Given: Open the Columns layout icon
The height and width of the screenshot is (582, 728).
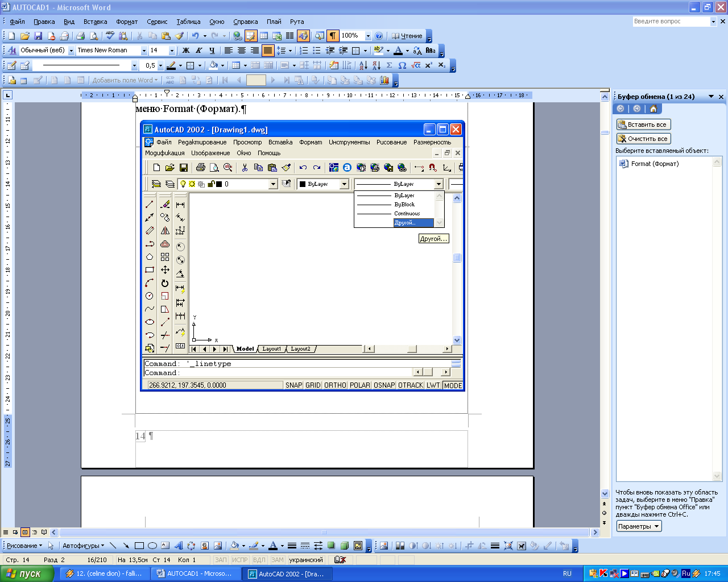Looking at the screenshot, I should 289,36.
